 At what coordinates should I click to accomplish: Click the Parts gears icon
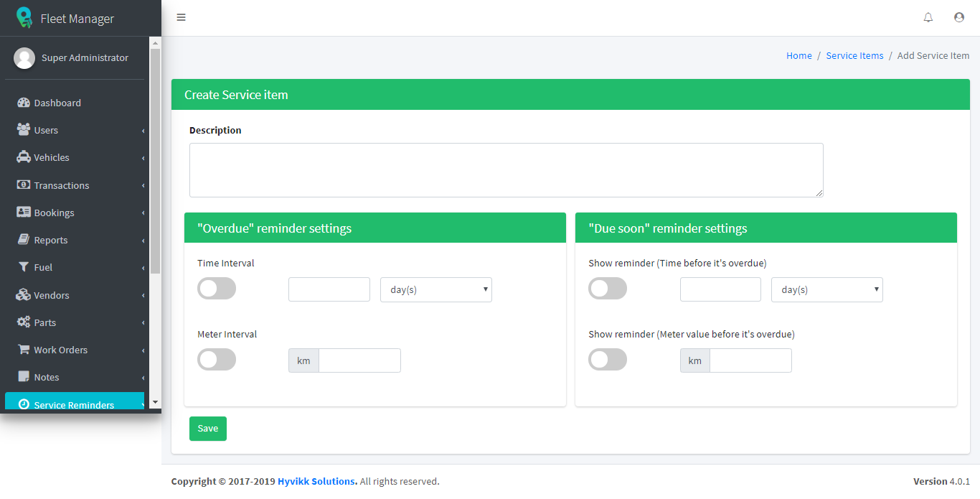click(x=24, y=322)
